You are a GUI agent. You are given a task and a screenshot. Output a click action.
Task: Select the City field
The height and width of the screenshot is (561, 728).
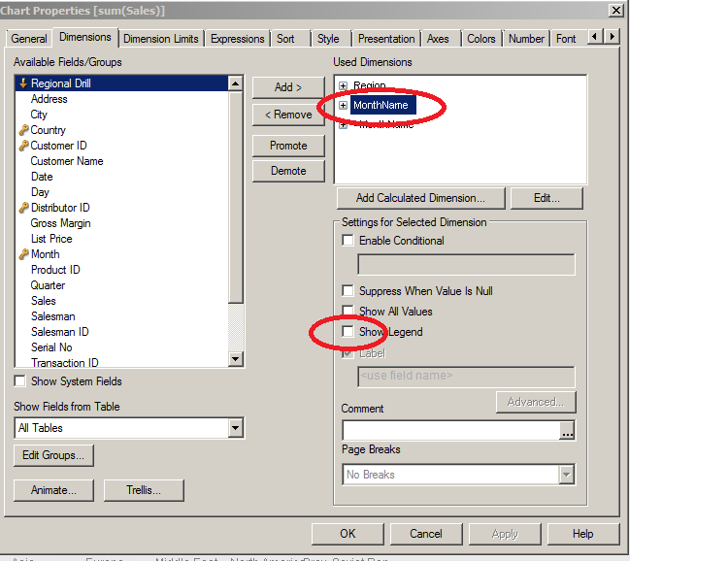pyautogui.click(x=39, y=115)
